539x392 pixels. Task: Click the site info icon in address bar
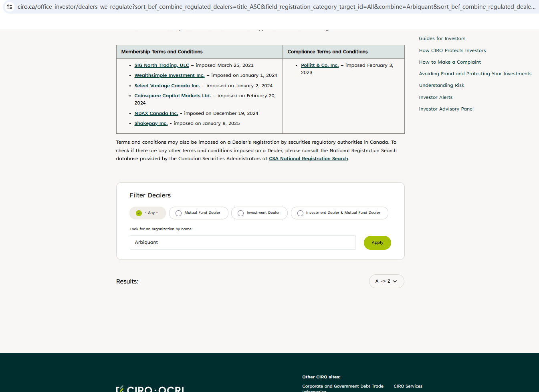coord(10,7)
